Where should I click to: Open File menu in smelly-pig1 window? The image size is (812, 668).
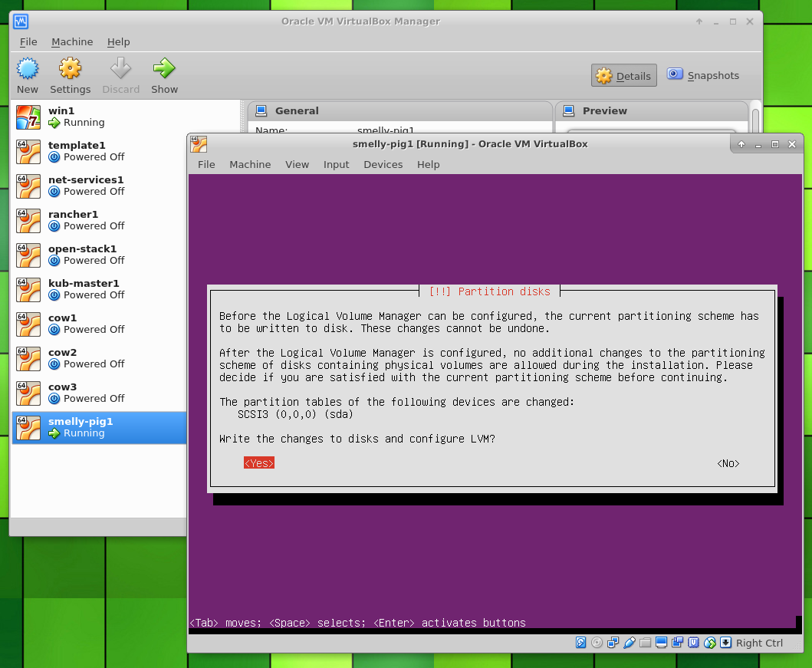[206, 165]
